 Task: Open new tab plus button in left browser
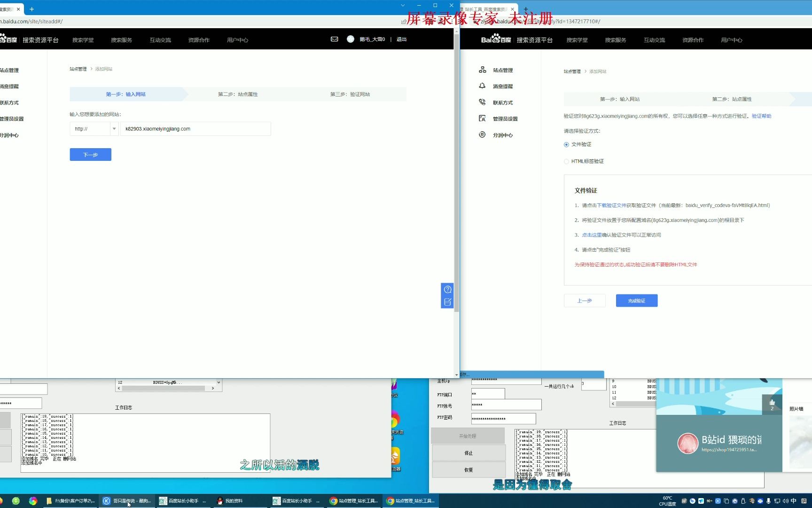[31, 9]
